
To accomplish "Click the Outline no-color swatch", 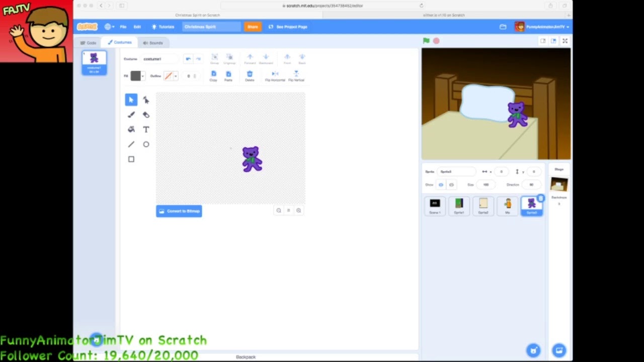I will tap(168, 76).
